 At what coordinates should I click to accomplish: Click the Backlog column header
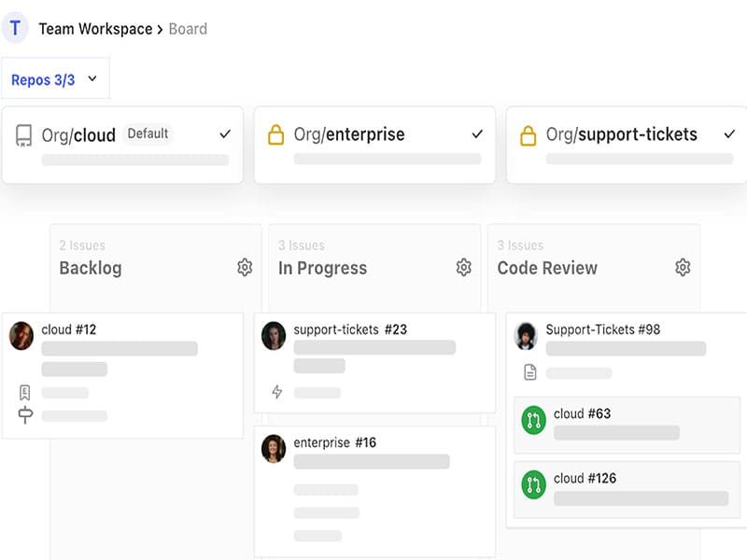91,268
